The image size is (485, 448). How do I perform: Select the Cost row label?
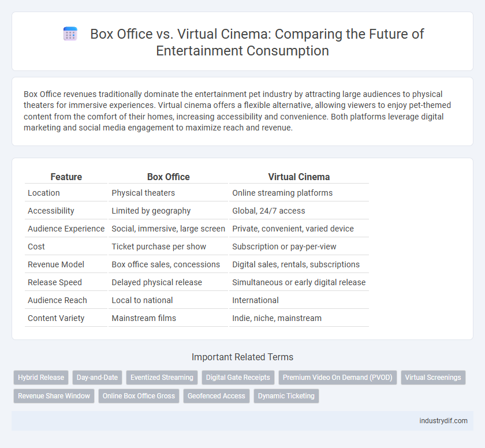tap(36, 247)
